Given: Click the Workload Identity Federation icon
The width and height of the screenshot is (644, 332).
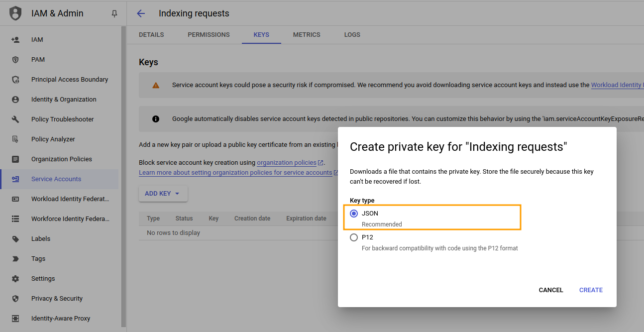Looking at the screenshot, I should pos(15,199).
